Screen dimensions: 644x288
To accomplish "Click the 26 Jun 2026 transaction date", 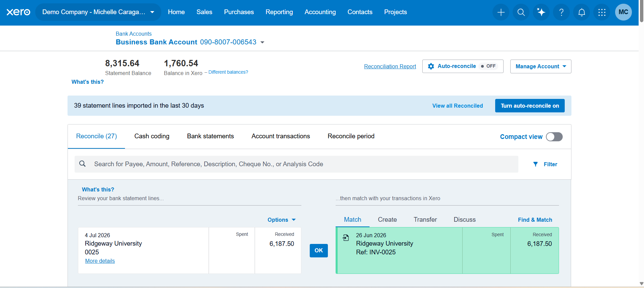I will [x=371, y=235].
